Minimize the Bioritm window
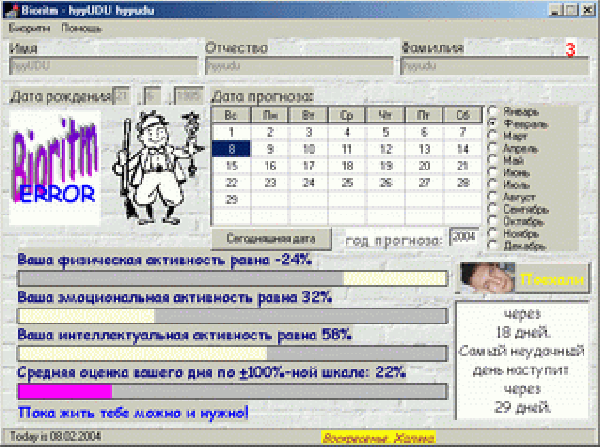This screenshot has width=600, height=447. pyautogui.click(x=556, y=10)
